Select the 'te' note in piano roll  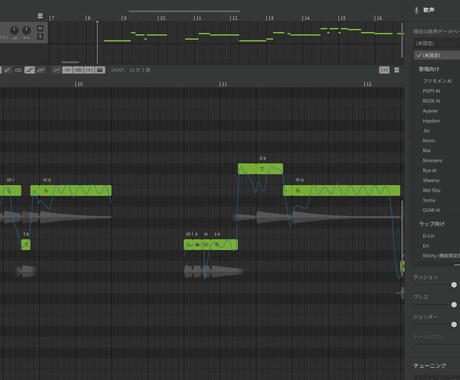pos(26,245)
